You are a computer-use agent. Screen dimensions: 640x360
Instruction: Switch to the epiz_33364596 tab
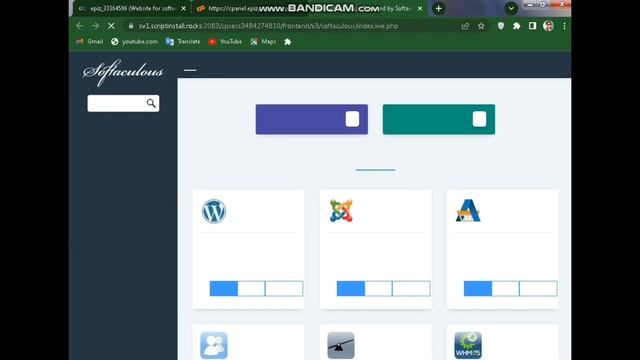tap(131, 8)
